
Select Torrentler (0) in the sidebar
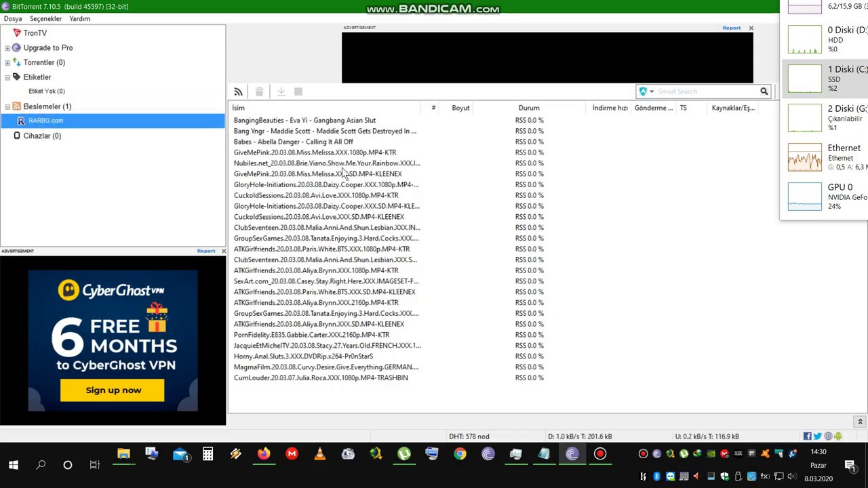[x=44, y=62]
